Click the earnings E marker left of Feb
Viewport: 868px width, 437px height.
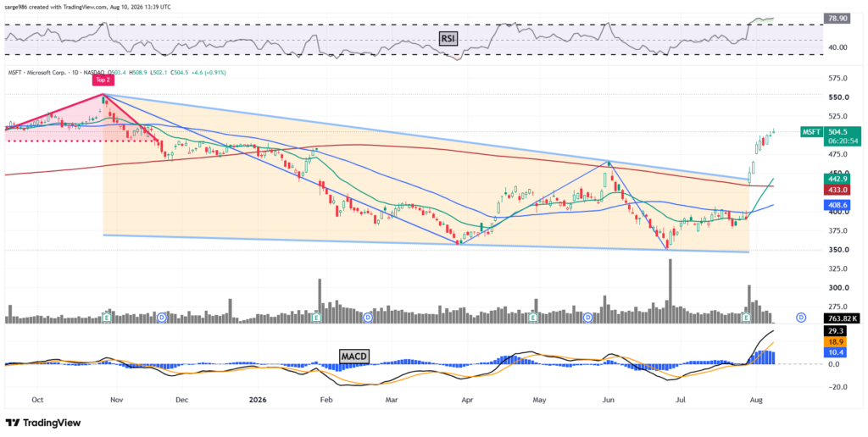coord(317,318)
